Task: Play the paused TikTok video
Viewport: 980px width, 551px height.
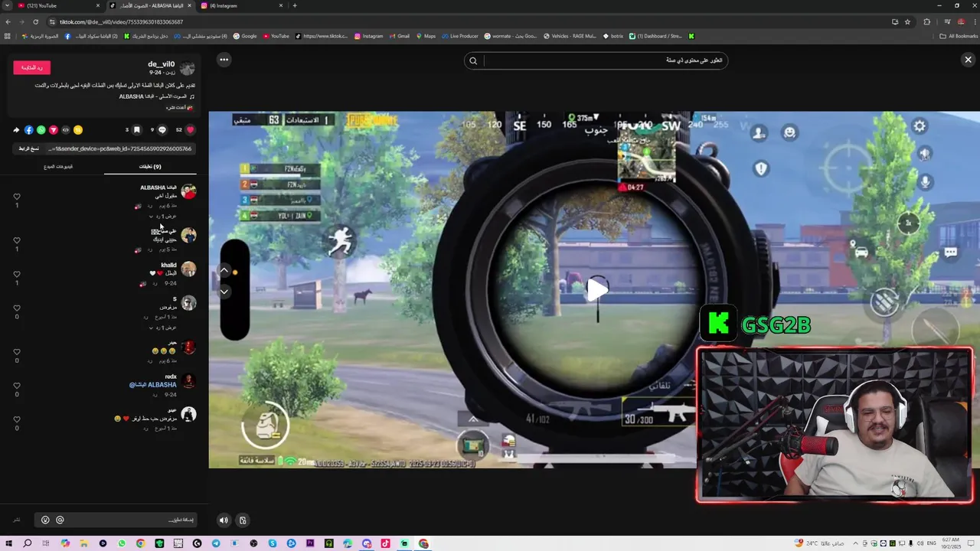Action: point(597,289)
